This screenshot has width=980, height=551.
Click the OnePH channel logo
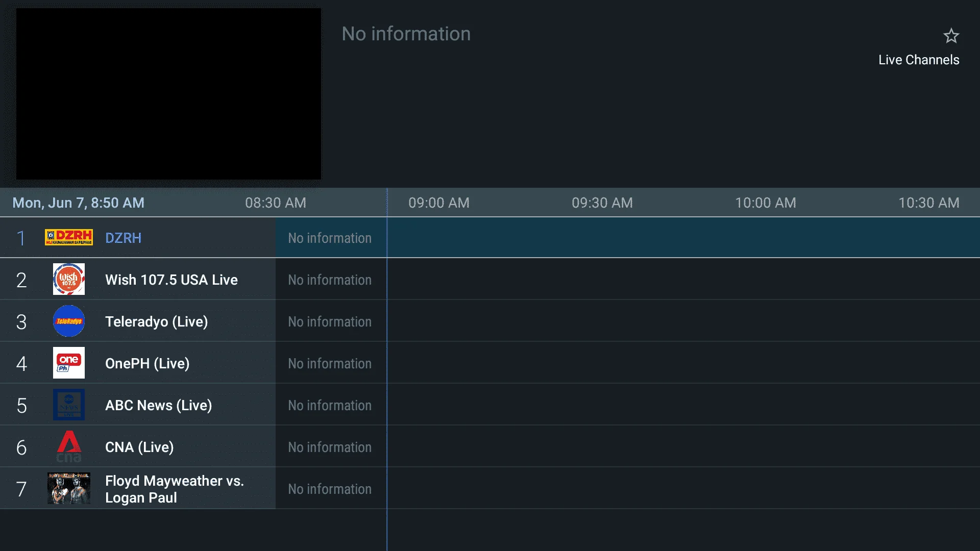coord(69,363)
